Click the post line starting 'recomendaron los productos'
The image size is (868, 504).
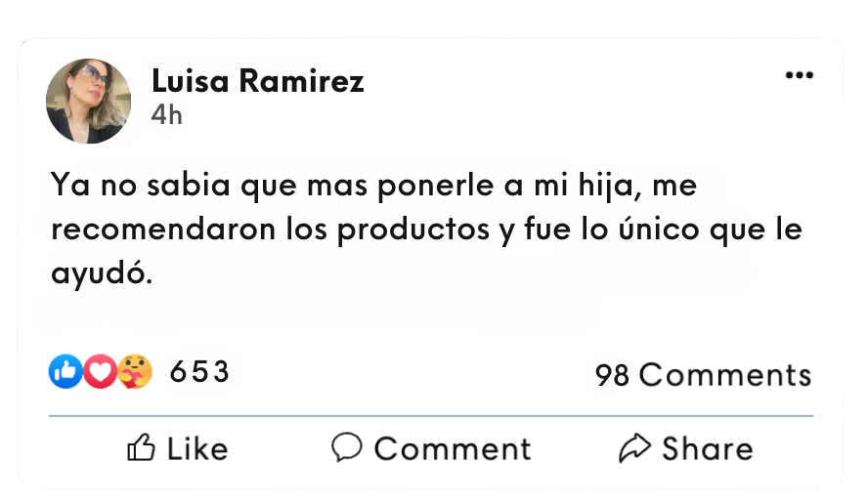[426, 231]
